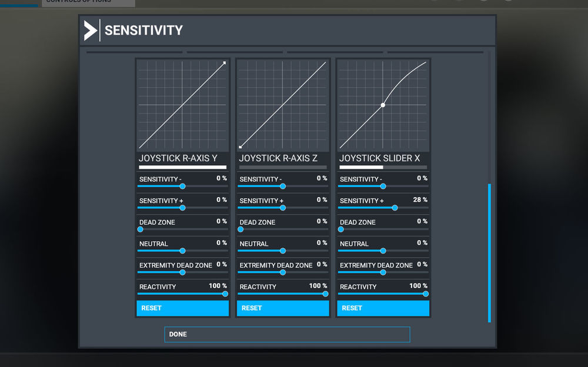Click the curve point on Slider X graph
588x367 pixels.
[x=383, y=105]
